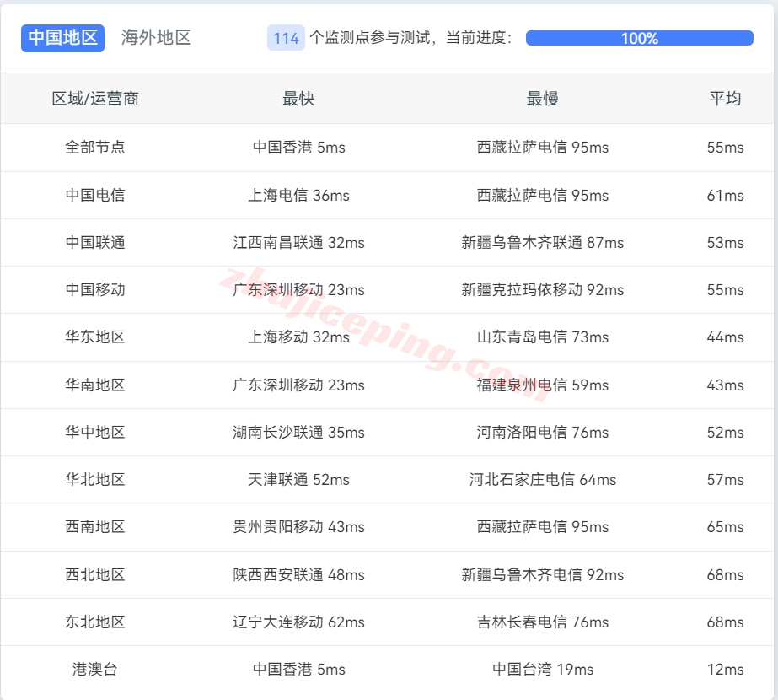
Task: Click 上海移动 32ms cell
Action: [298, 337]
